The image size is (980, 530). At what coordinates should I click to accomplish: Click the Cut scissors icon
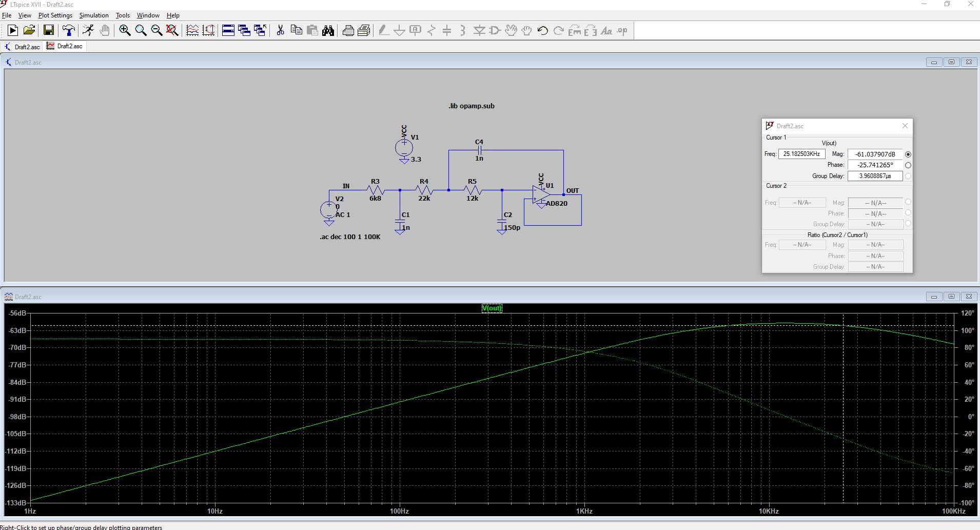(280, 31)
